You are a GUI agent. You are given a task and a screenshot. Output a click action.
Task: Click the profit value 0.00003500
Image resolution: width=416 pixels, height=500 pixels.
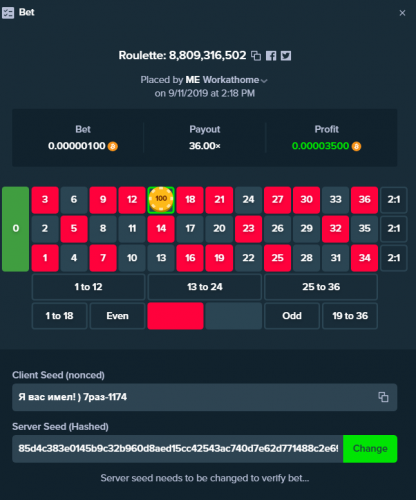coord(320,146)
